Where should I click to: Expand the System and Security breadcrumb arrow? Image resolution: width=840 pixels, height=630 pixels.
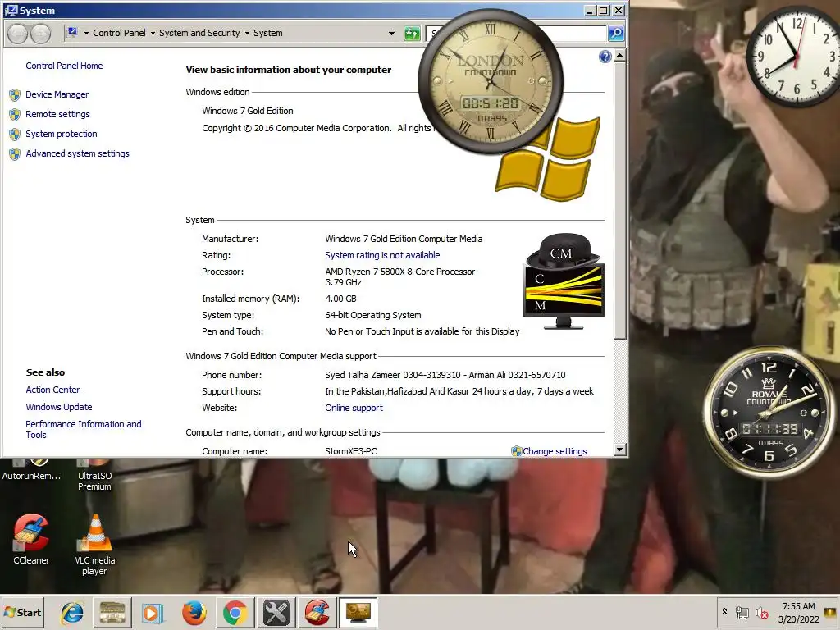pyautogui.click(x=247, y=33)
